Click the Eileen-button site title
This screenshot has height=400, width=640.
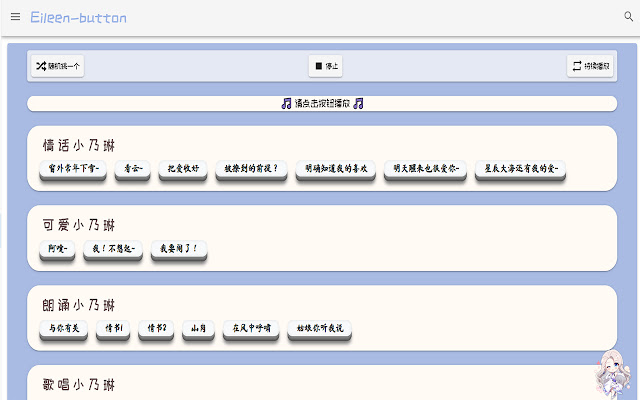click(x=78, y=17)
